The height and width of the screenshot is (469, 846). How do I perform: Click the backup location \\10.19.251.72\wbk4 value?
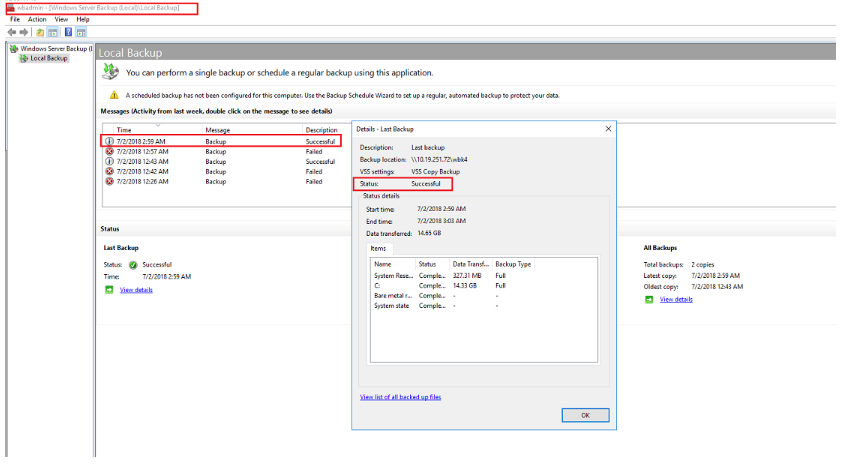coord(439,160)
